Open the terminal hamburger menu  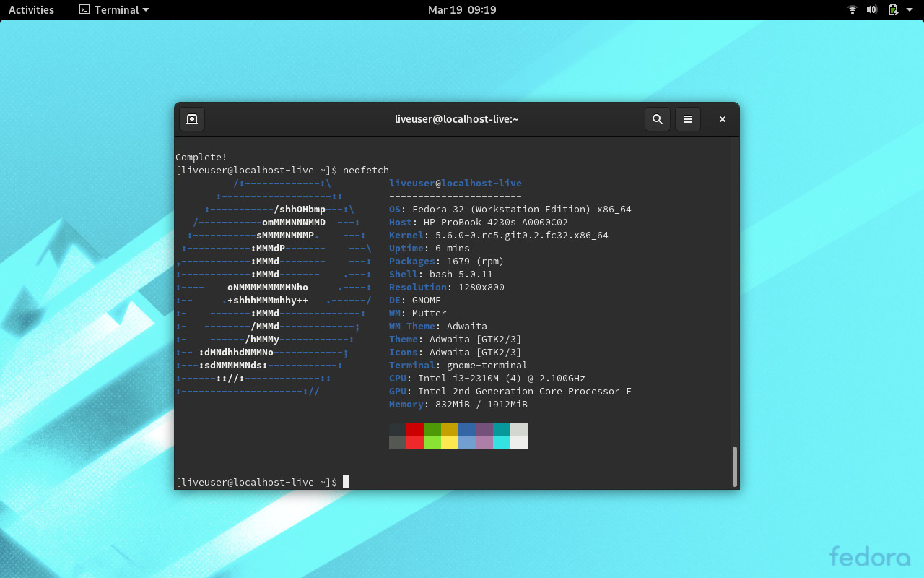[x=688, y=119]
